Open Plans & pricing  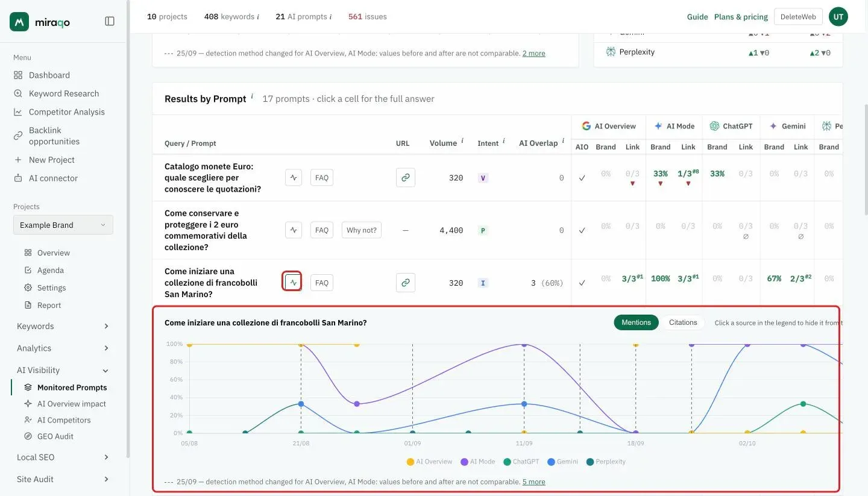click(x=741, y=17)
